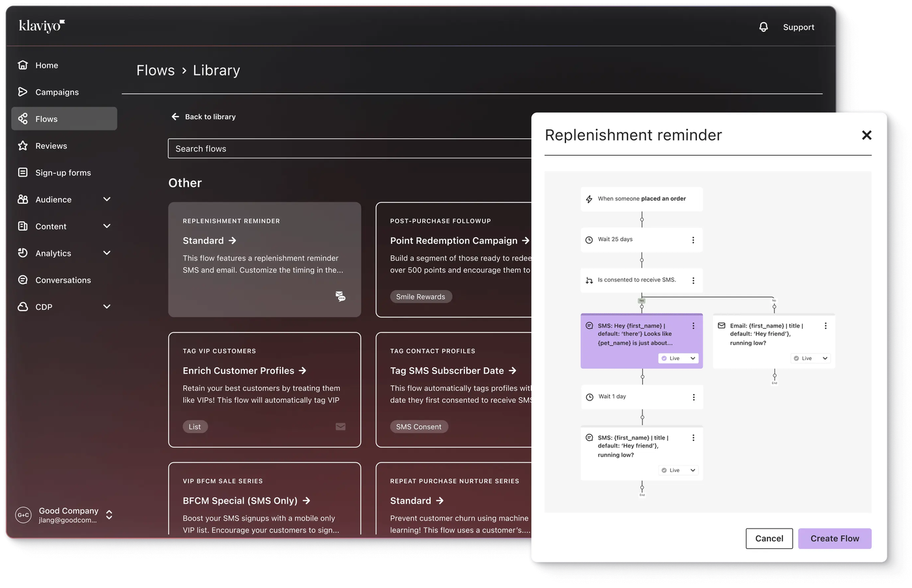Open the Good Company account switcher
Image resolution: width=912 pixels, height=588 pixels.
(64, 515)
